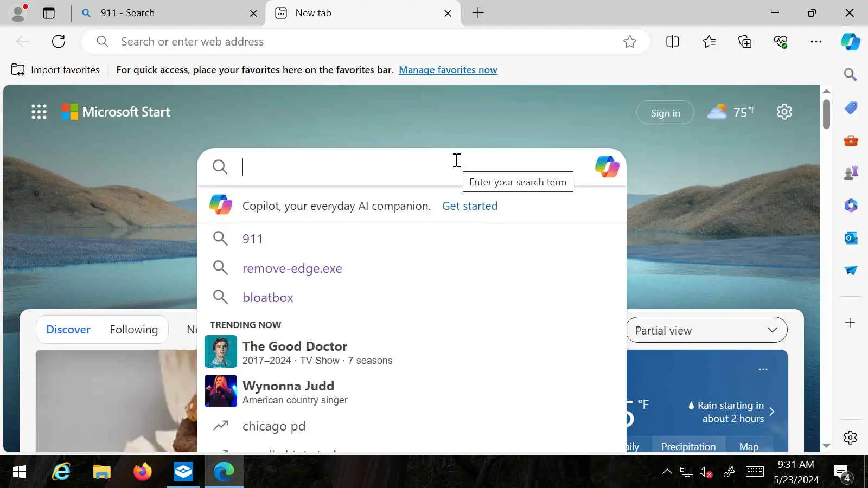Image resolution: width=868 pixels, height=488 pixels.
Task: Open the sidebar Microsoft 365 icon
Action: coord(851,206)
